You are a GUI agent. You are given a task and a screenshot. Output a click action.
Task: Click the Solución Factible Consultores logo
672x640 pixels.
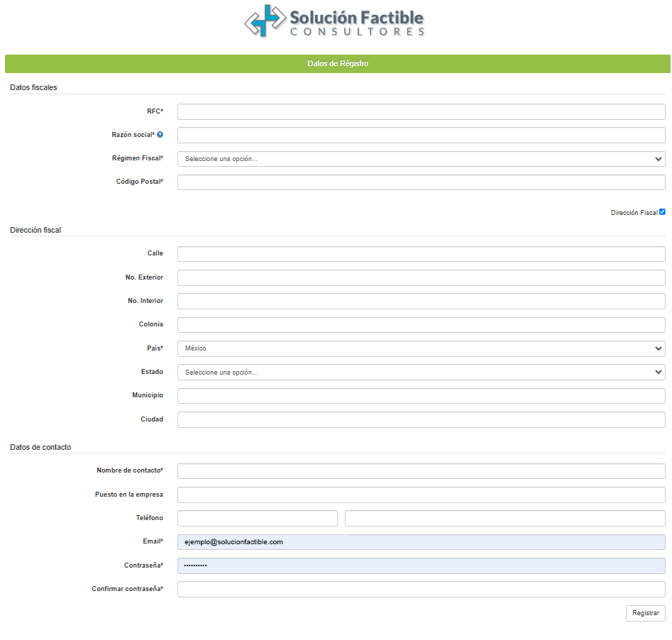click(335, 21)
